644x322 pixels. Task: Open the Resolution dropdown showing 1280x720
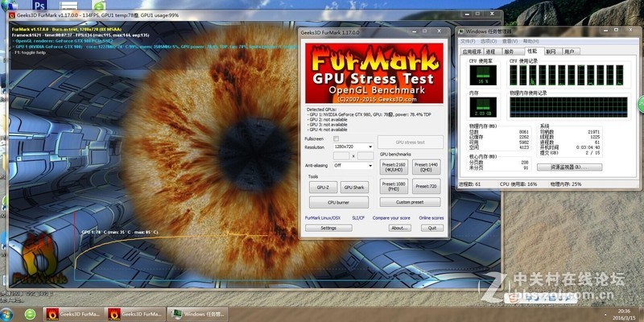click(353, 147)
